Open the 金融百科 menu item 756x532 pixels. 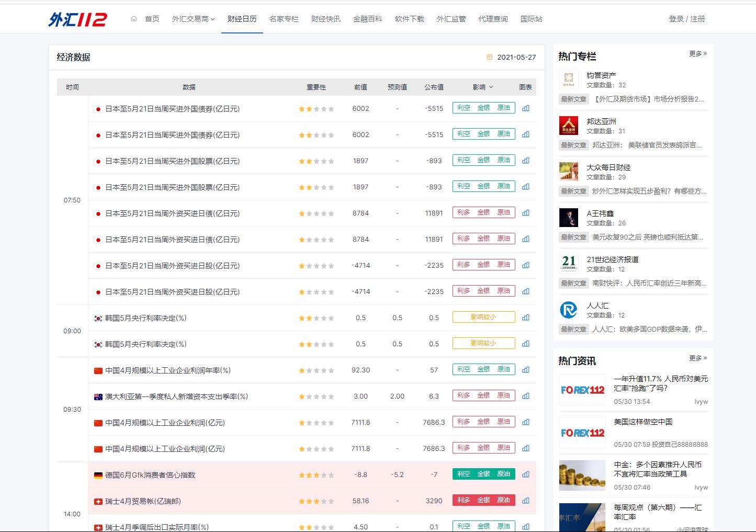point(367,19)
